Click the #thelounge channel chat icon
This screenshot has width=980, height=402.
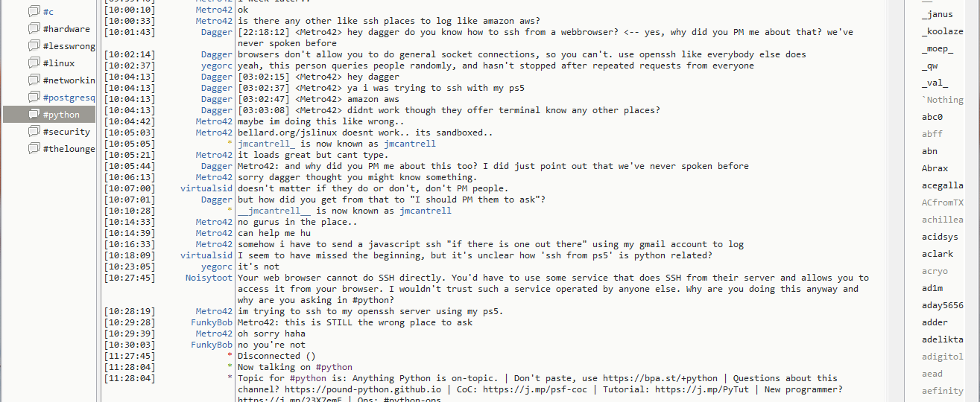[34, 149]
